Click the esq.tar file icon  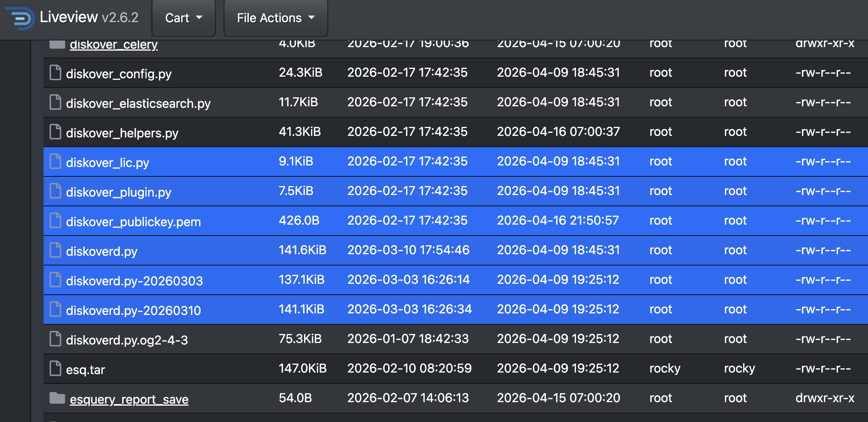56,369
